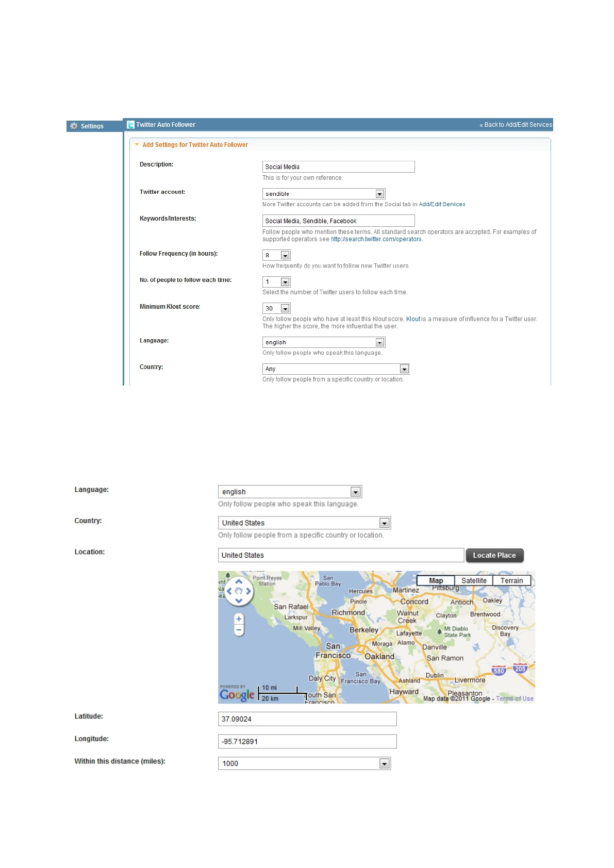Switch map to Satellite view

click(x=474, y=580)
